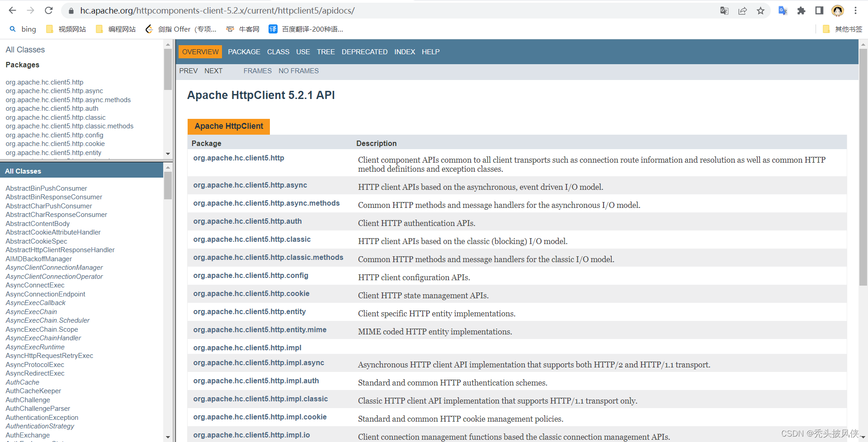Viewport: 868px width, 442px height.
Task: Select the CLASS navigation tab
Action: click(278, 52)
